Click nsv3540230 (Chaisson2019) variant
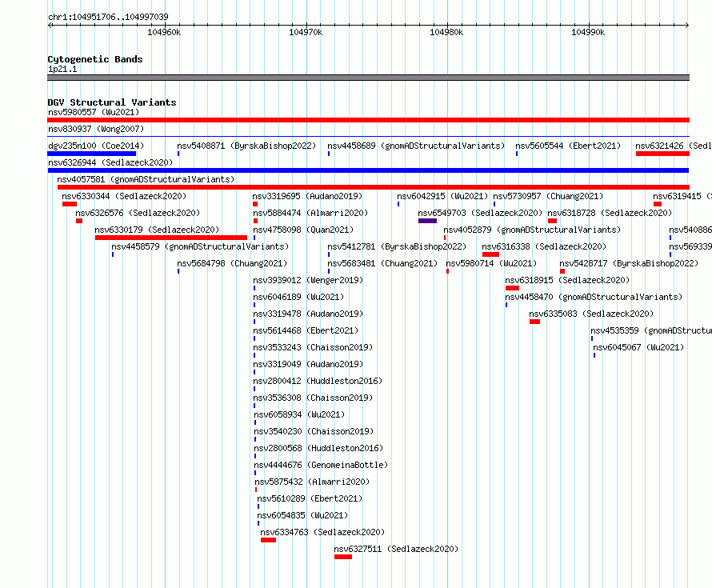712x588 pixels. (314, 431)
